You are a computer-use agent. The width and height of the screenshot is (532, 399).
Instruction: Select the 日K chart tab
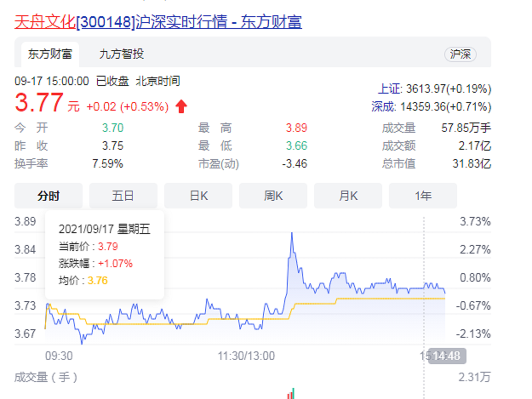point(198,196)
